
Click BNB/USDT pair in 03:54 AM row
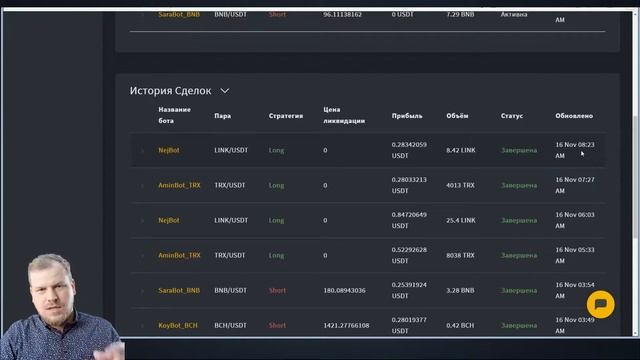230,291
